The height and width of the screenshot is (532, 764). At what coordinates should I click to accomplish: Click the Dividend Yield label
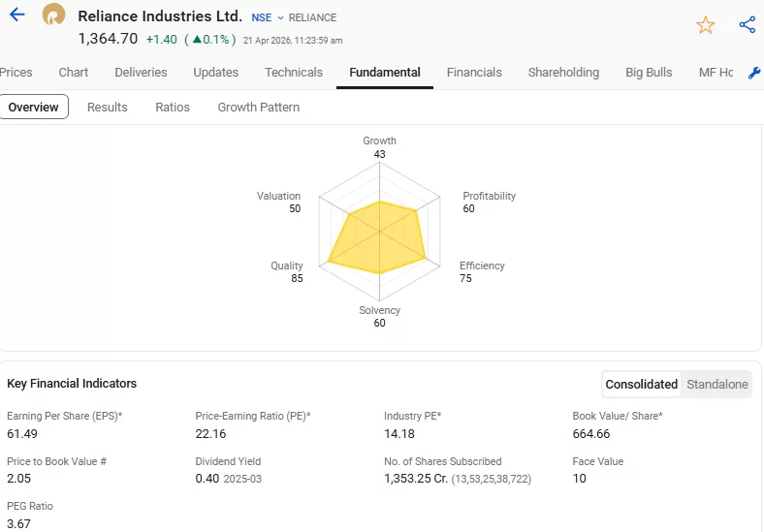point(228,461)
